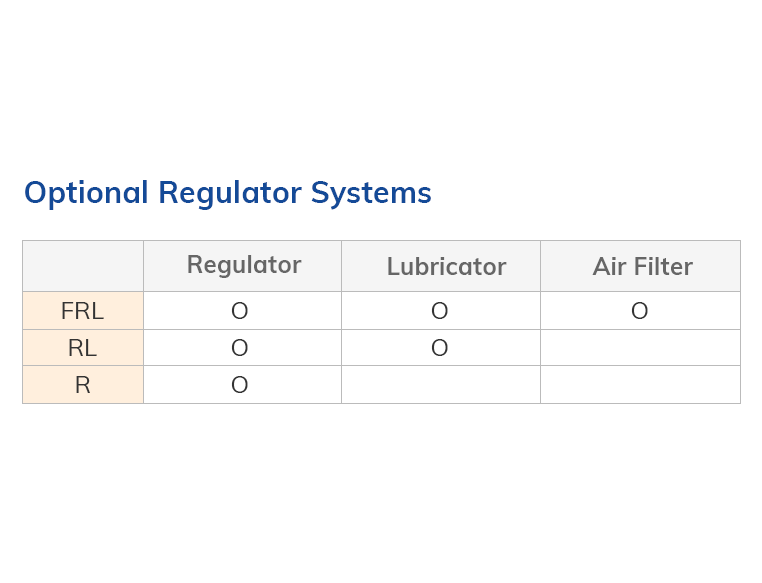Select the Regulator column header
Image resolution: width=762 pixels, height=583 pixels.
point(243,265)
